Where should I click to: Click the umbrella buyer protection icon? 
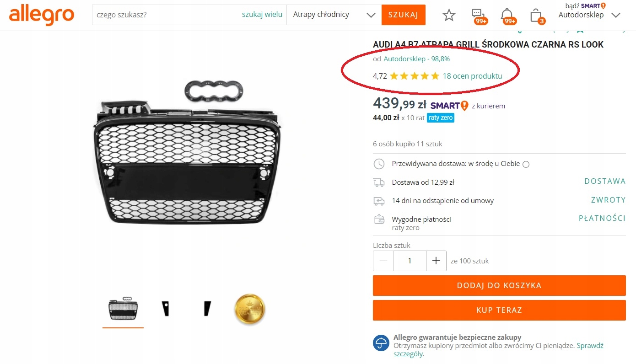tap(381, 343)
